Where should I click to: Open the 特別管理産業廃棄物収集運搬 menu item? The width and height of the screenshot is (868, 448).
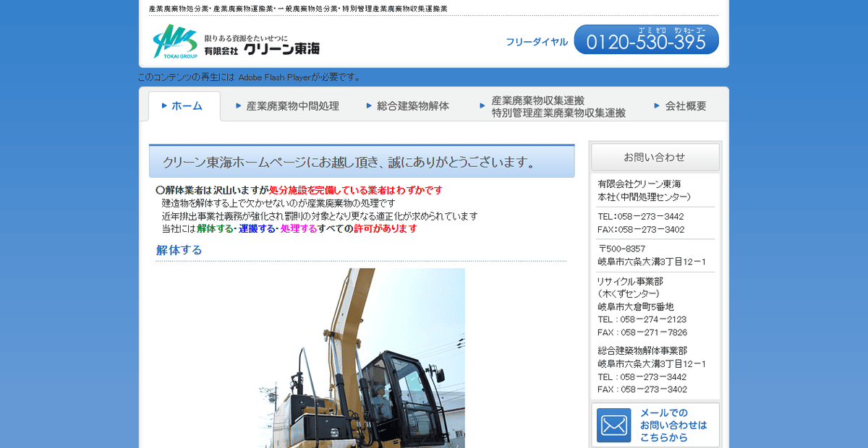tap(557, 113)
